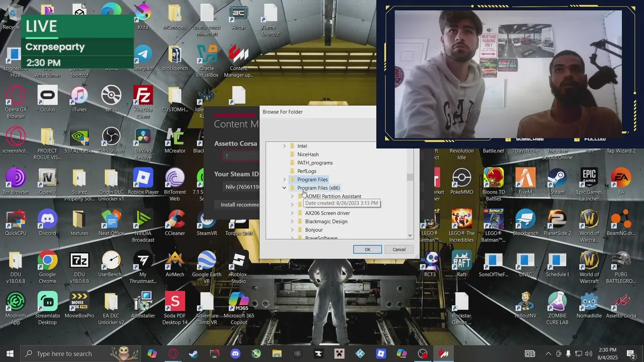Open Minecraft creeper icon on taskbar
The height and width of the screenshot is (362, 644).
tap(340, 353)
